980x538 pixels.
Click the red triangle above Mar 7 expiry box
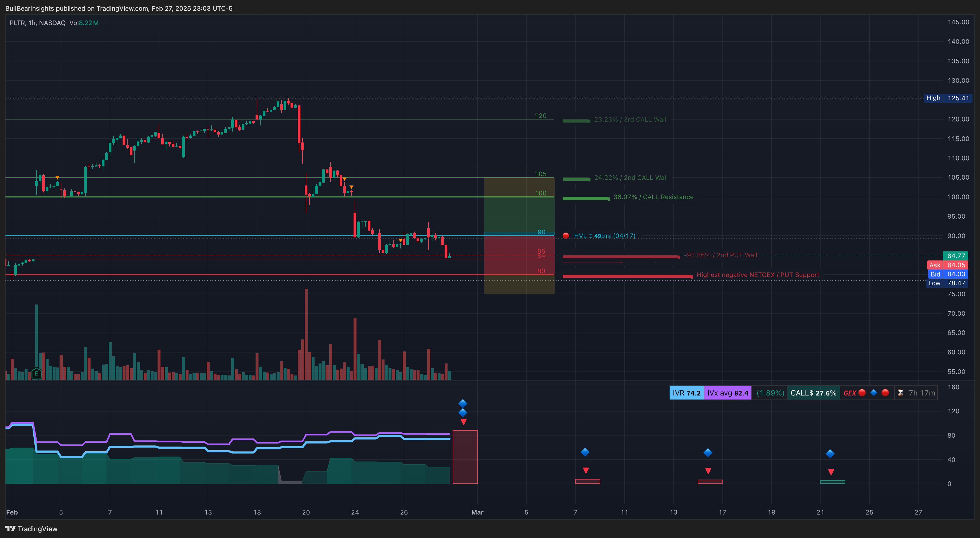coord(586,471)
